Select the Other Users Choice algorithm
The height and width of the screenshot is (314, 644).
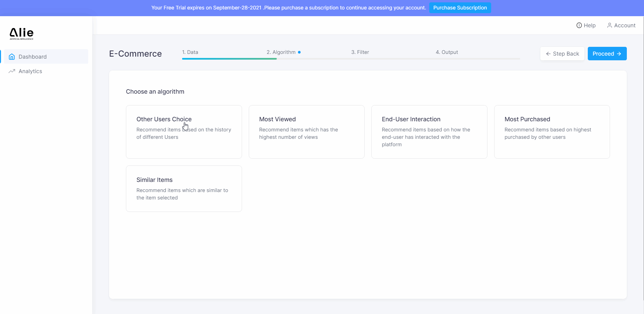(x=184, y=132)
